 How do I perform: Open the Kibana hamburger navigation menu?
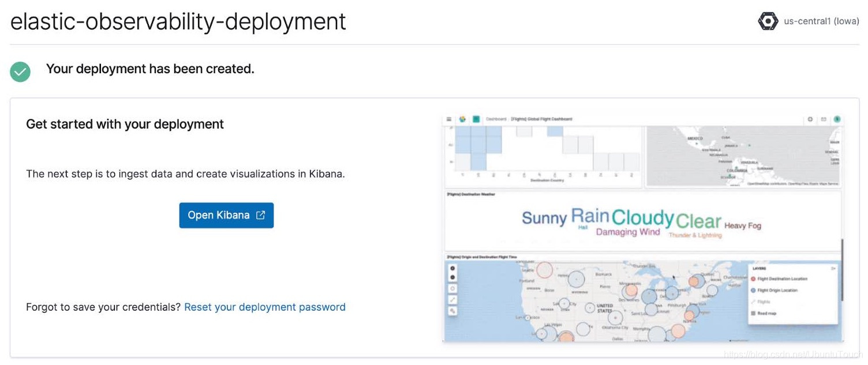(x=448, y=118)
